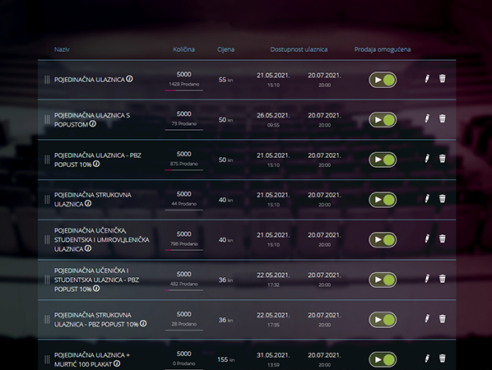Toggle sales for MURTIĆ 100 PLAKAT 155 kn
Screen dimensions: 492x370
tap(383, 360)
